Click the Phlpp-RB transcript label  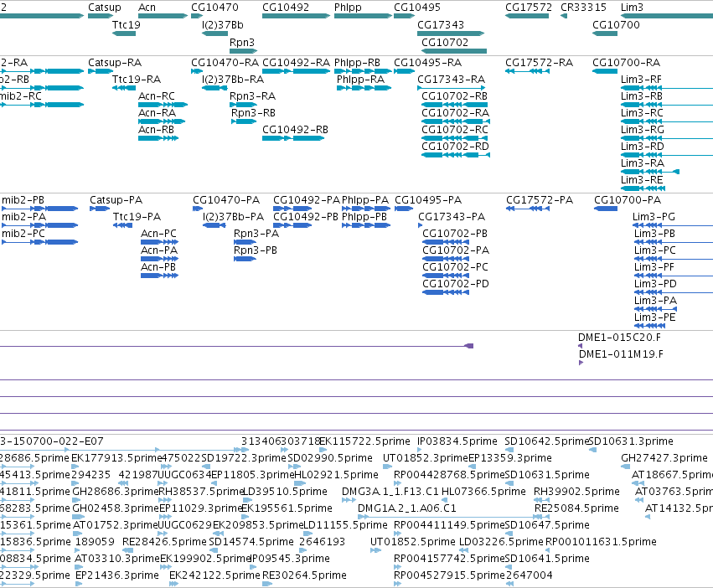357,63
